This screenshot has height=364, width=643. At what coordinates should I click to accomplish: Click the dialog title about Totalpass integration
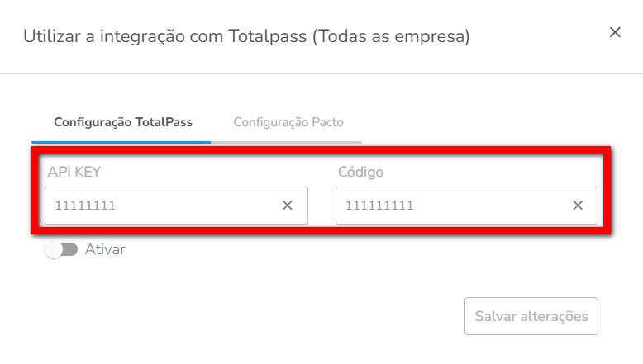click(246, 36)
